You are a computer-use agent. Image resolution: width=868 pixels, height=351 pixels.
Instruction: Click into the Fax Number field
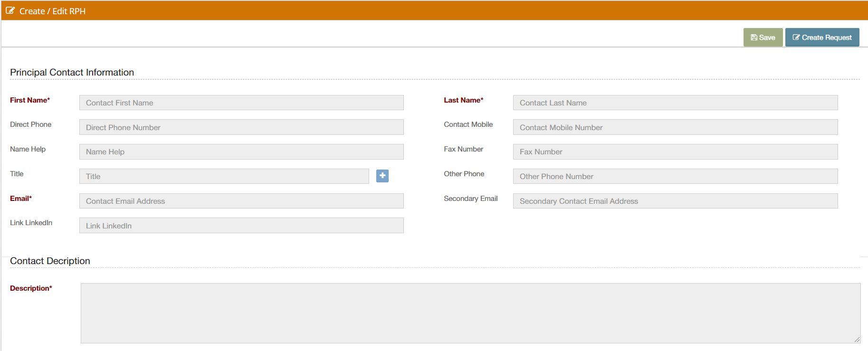[x=675, y=152]
